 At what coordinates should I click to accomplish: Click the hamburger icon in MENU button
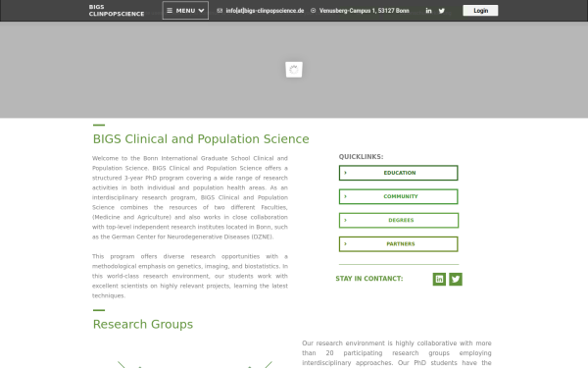tap(170, 11)
